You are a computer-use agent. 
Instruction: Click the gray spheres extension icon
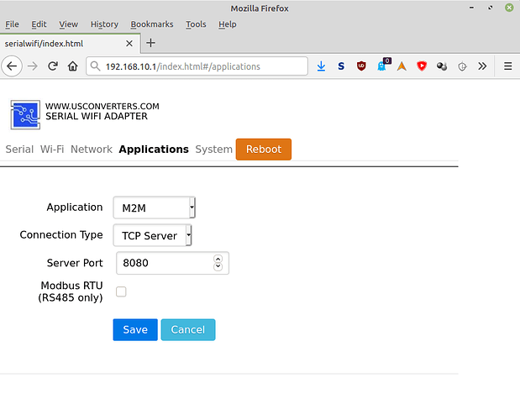point(442,66)
